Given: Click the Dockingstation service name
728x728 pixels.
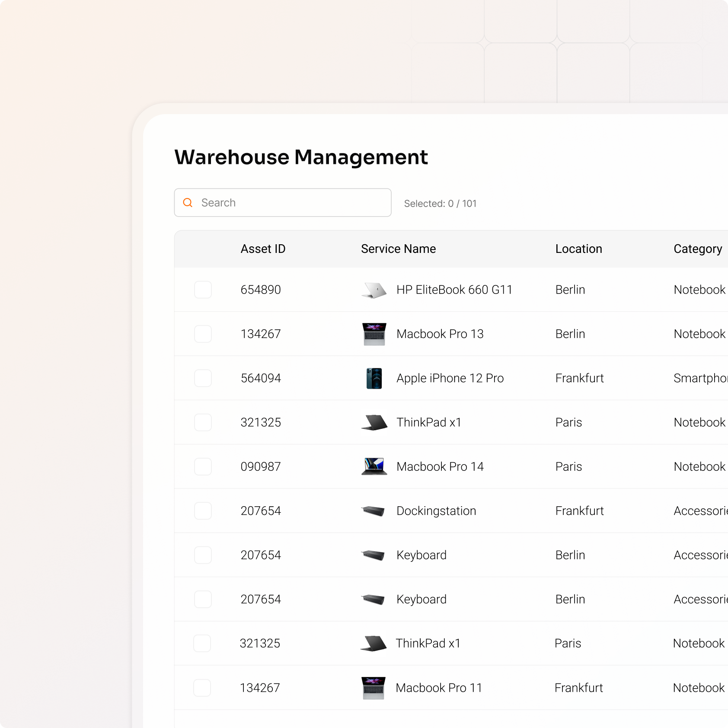Looking at the screenshot, I should (x=436, y=511).
